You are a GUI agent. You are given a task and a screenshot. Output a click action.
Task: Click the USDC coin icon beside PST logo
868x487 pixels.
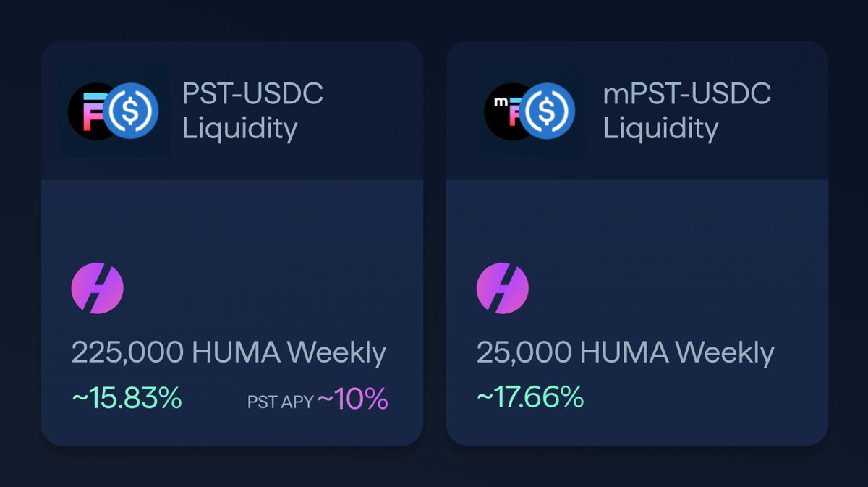click(131, 110)
